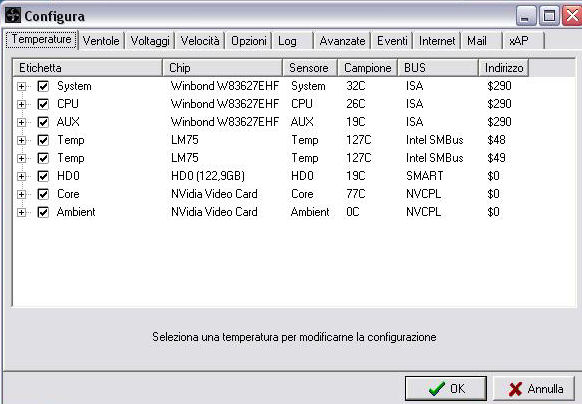Minimize the Configura window
This screenshot has width=582, height=404.
526,16
